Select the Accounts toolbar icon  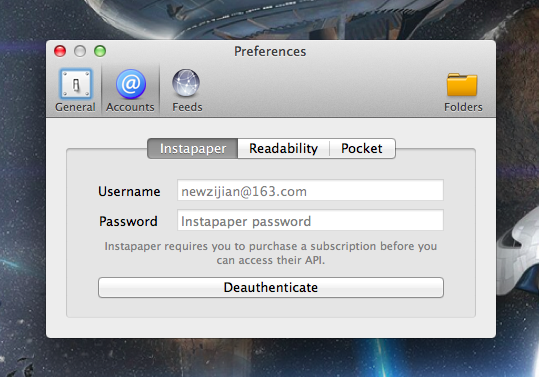[130, 91]
